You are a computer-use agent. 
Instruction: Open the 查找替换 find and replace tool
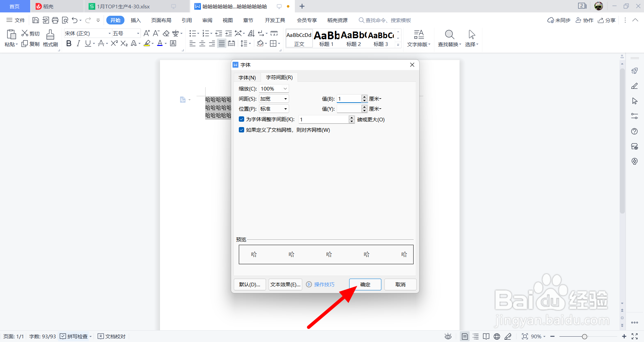449,38
